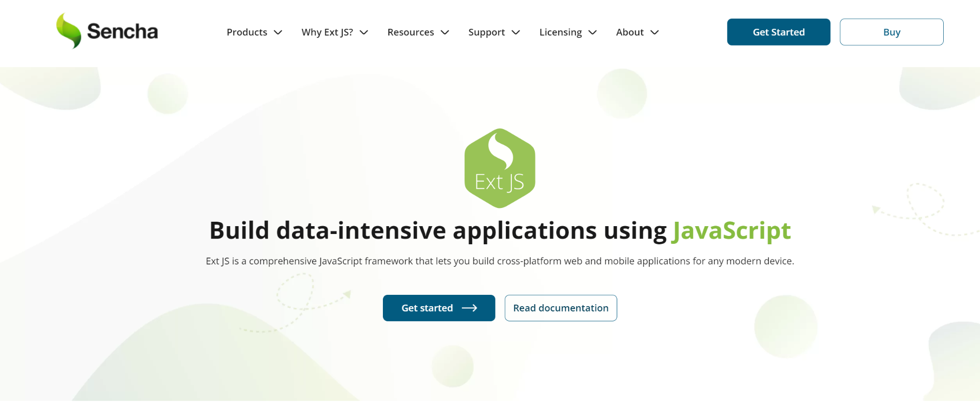Viewport: 980px width, 415px height.
Task: Open the Licensing menu
Action: (x=560, y=32)
